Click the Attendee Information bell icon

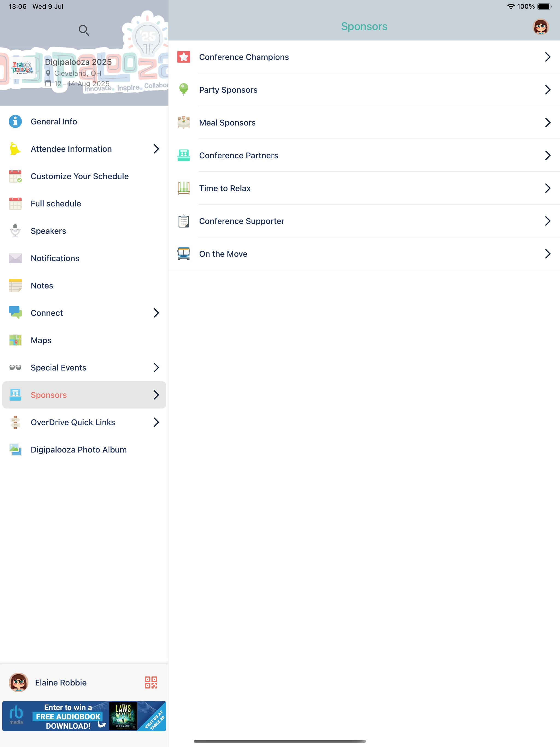[x=15, y=149]
